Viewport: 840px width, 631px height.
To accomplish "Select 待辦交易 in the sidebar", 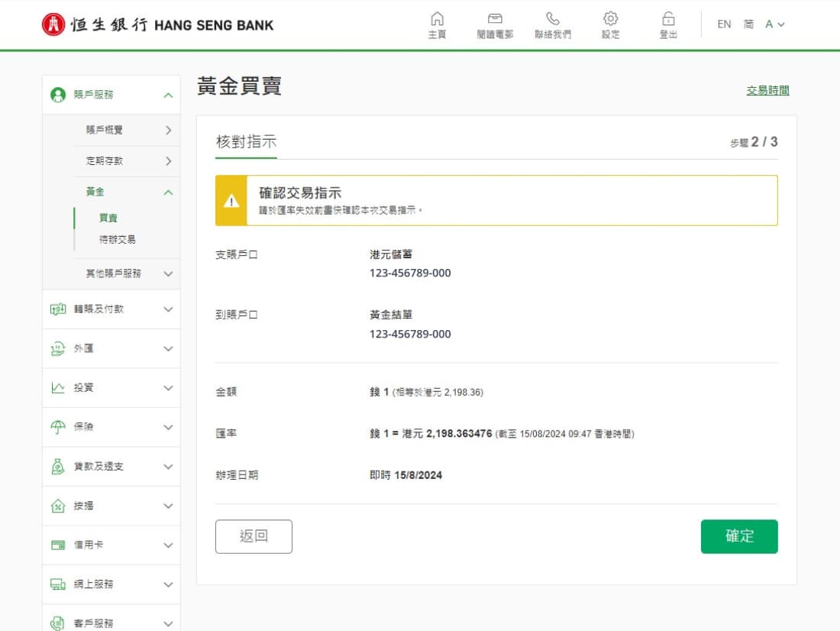I will [x=118, y=240].
